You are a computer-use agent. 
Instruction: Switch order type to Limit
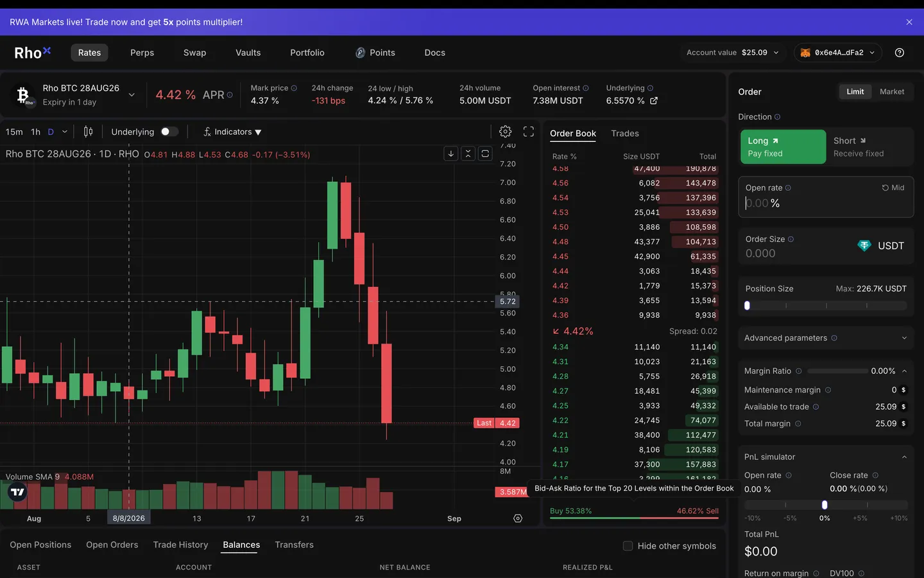pyautogui.click(x=855, y=92)
